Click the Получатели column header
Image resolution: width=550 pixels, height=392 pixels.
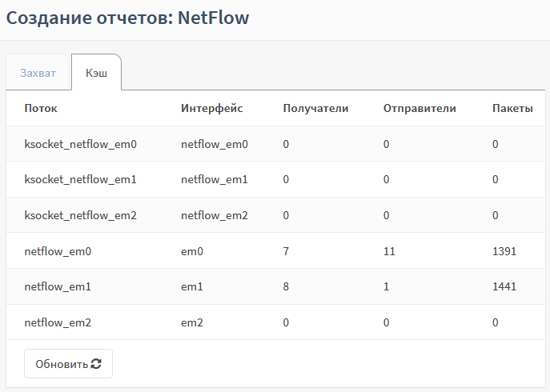coord(315,108)
